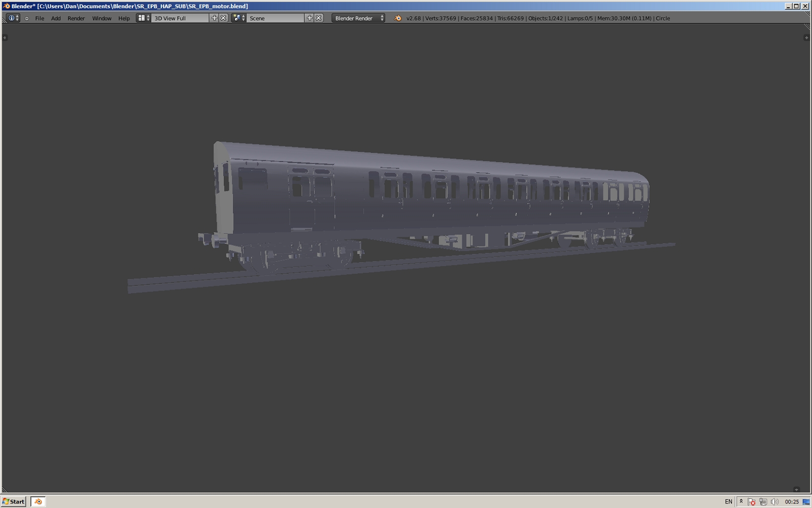The height and width of the screenshot is (508, 812).
Task: Click the volume speaker tray icon
Action: (774, 502)
